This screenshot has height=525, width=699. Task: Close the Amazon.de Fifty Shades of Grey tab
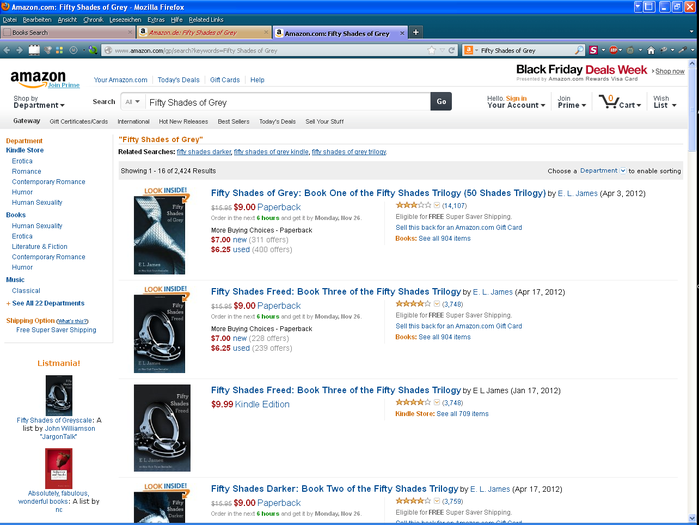(x=266, y=32)
